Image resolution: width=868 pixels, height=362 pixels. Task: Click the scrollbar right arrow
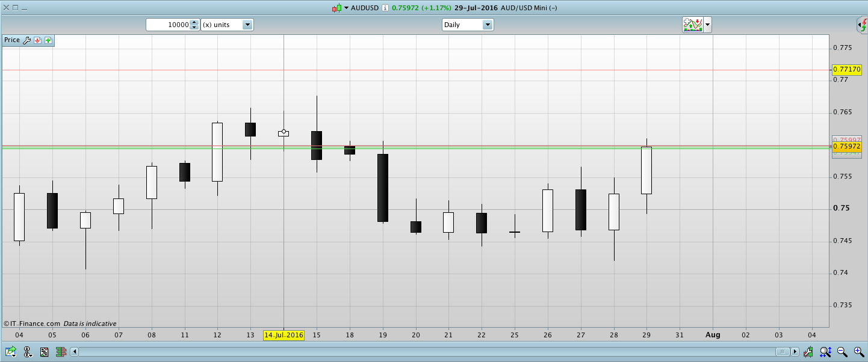tap(795, 352)
